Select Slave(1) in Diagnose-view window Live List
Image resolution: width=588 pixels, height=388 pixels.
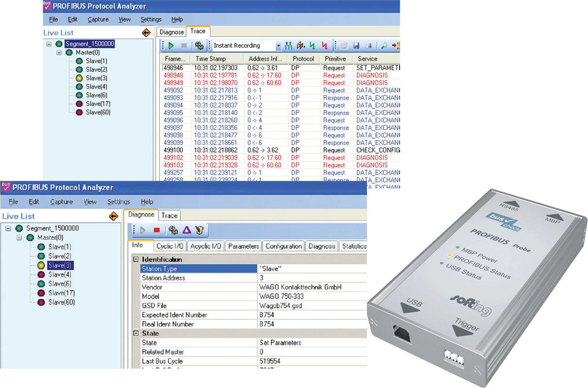60,247
